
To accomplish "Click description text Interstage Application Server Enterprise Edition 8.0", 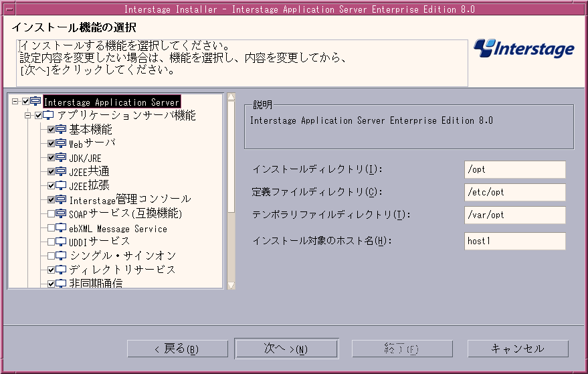I will (x=371, y=120).
